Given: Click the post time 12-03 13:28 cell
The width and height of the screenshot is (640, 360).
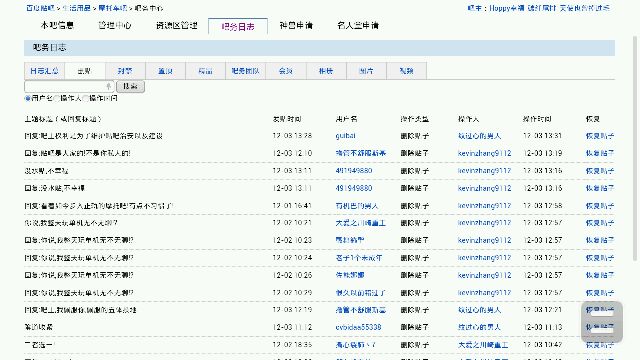Looking at the screenshot, I should point(292,136).
